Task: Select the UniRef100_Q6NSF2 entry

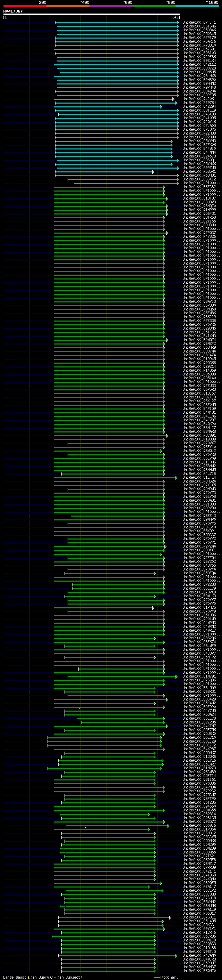Action: (199, 344)
